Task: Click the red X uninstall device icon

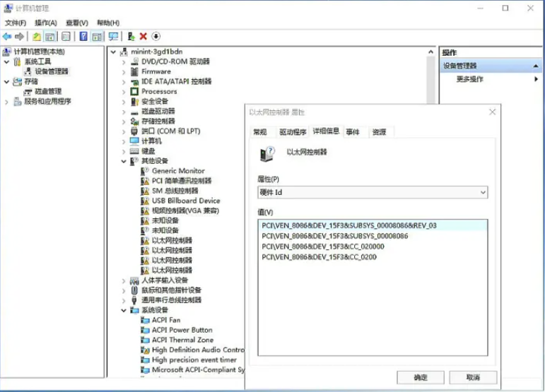Action: [x=143, y=37]
